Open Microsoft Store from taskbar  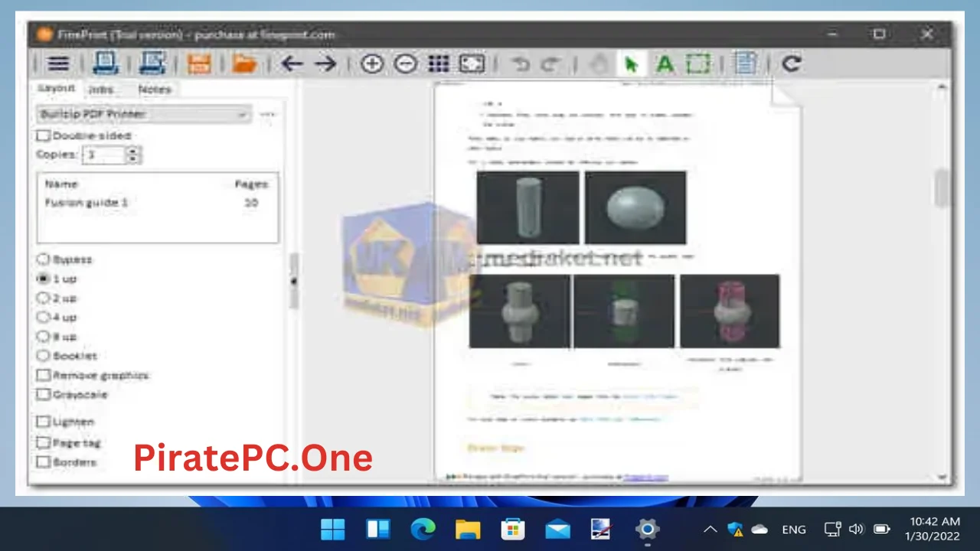point(512,529)
